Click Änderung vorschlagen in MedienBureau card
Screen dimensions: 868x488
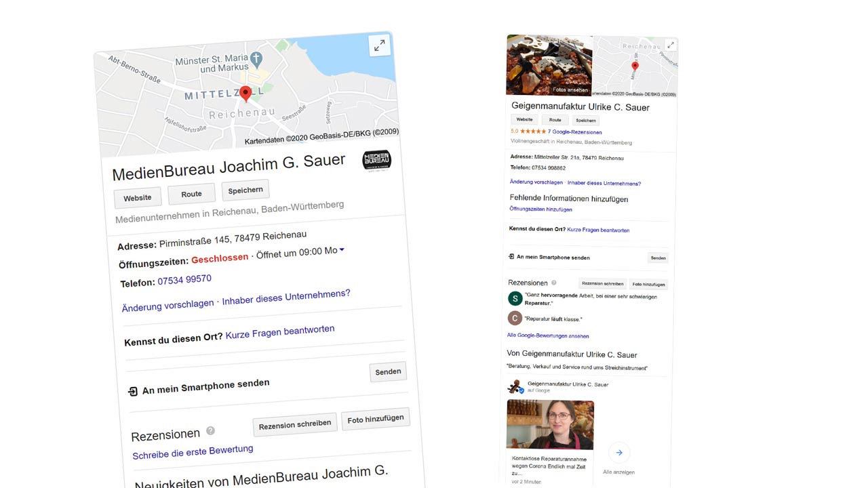coord(167,305)
